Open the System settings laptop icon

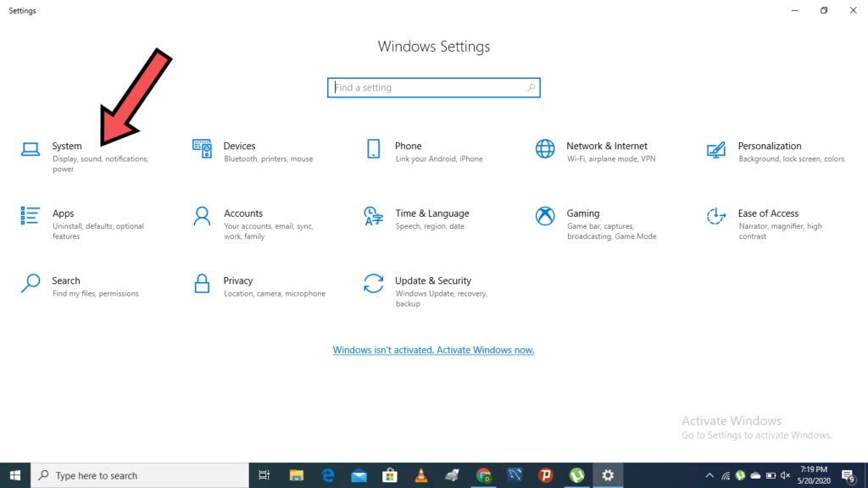click(31, 149)
